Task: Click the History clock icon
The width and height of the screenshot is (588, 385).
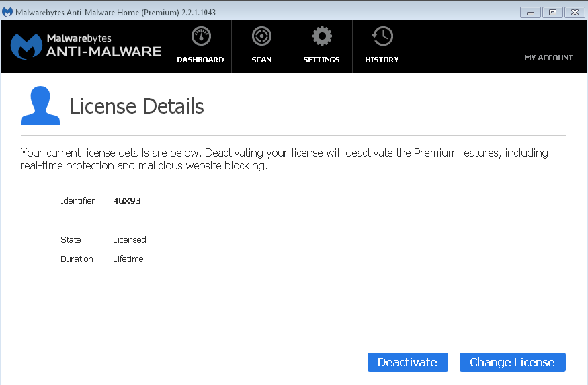Action: coord(382,36)
